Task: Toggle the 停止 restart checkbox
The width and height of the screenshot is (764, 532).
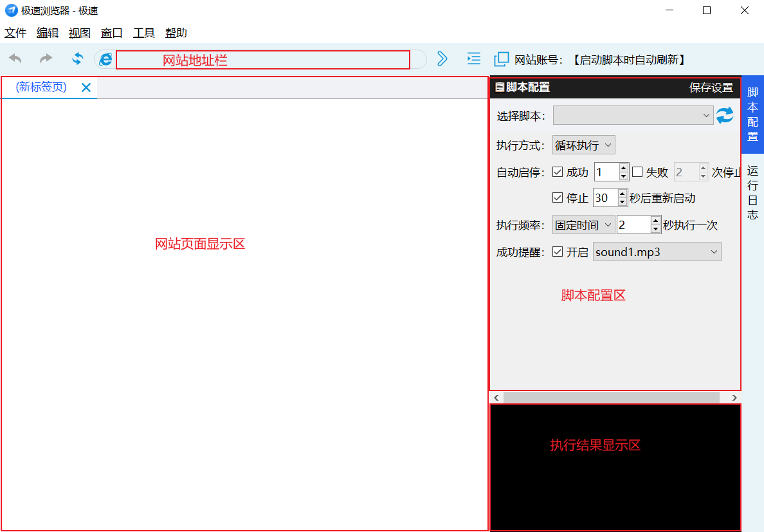Action: coord(558,198)
